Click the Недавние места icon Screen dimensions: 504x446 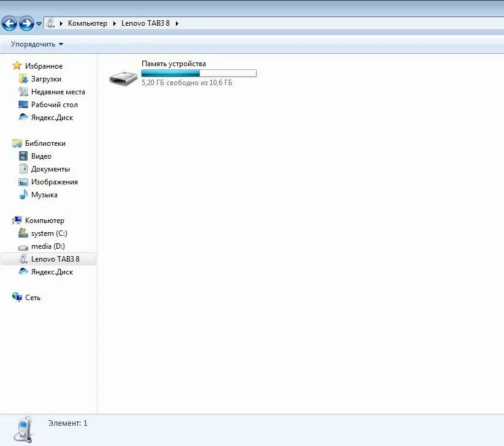[x=23, y=91]
